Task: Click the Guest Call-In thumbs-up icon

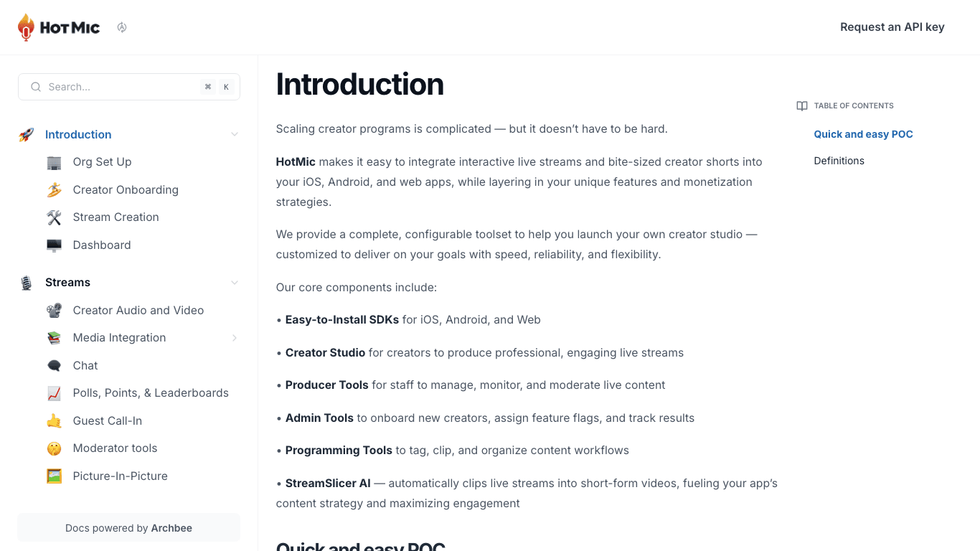Action: point(54,420)
